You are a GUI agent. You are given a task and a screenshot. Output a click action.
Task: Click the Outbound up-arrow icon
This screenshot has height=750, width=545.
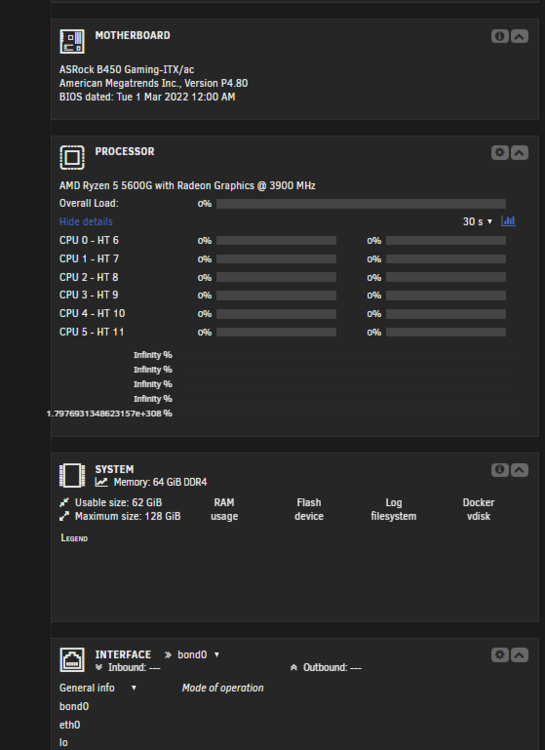click(x=294, y=667)
